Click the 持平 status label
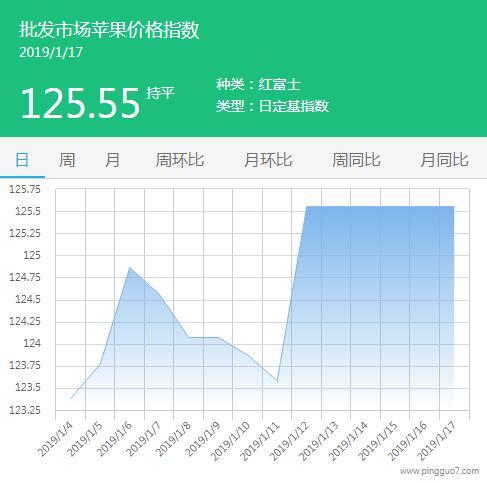The height and width of the screenshot is (483, 487). coord(160,93)
